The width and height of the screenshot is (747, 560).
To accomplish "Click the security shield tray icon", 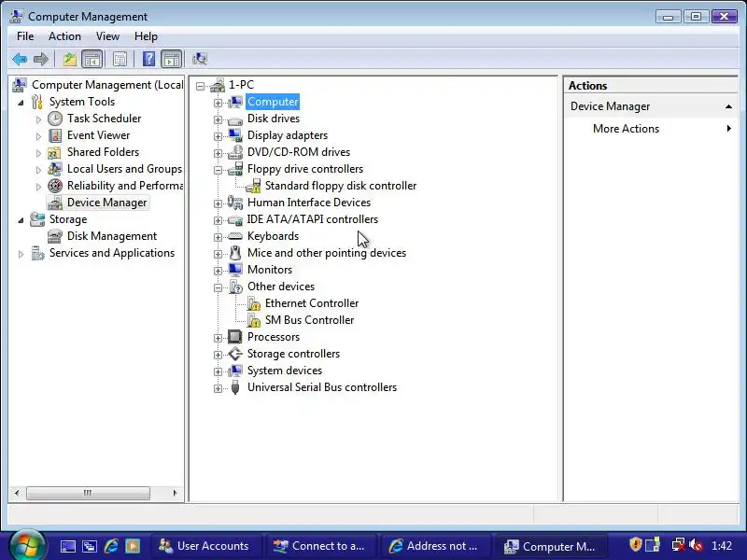I will point(635,544).
